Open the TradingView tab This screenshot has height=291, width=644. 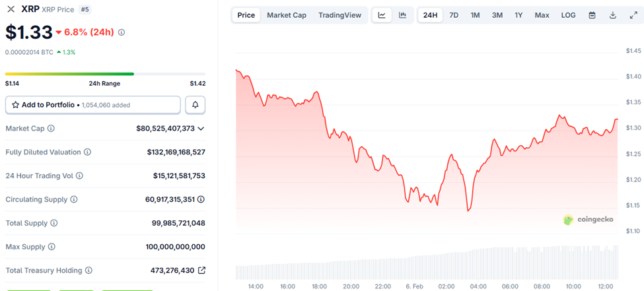pos(340,15)
